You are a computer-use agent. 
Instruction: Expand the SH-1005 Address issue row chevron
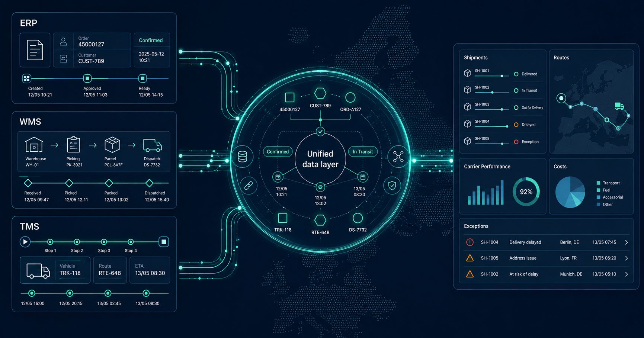pyautogui.click(x=627, y=258)
